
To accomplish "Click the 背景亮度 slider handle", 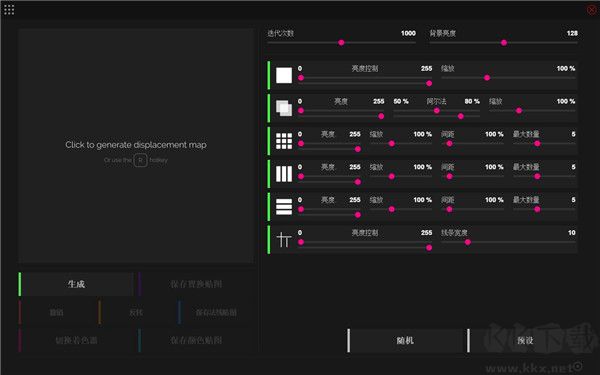I will click(x=504, y=42).
